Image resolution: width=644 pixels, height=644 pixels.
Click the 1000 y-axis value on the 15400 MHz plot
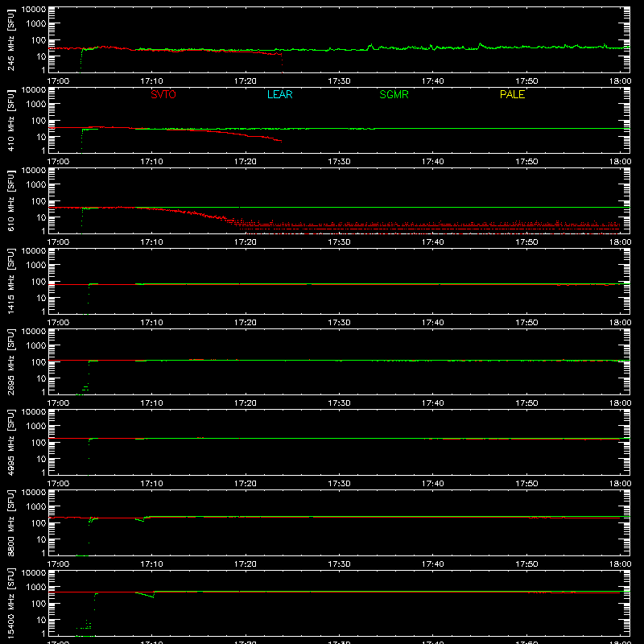coord(36,587)
